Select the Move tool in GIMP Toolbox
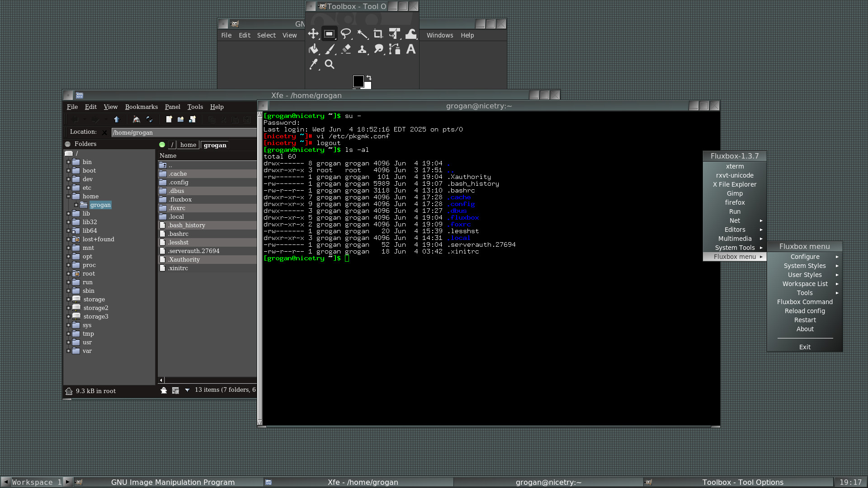868x488 pixels. 313,34
